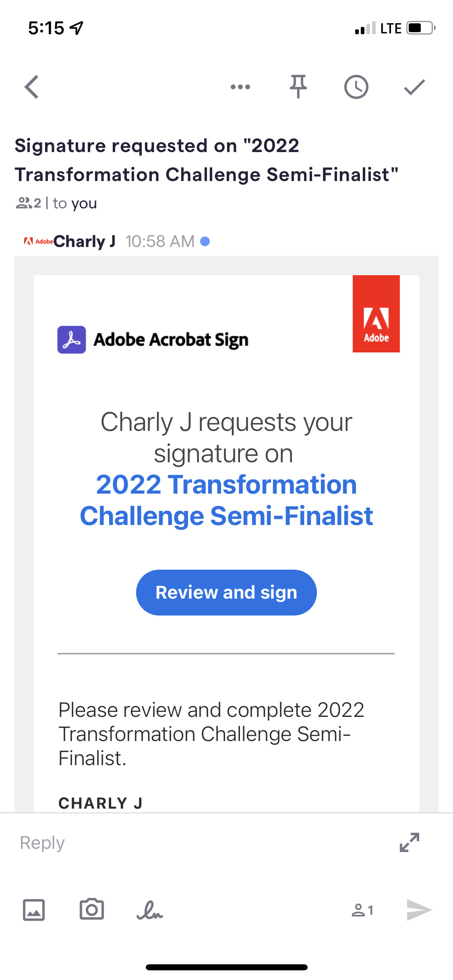Tap the email subject title
453x980 pixels.
click(206, 160)
